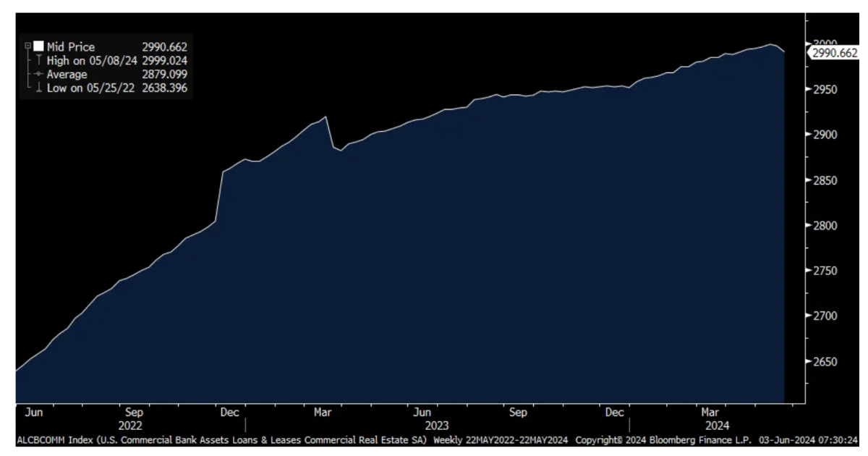Click the 2024 year label on axis

click(718, 426)
